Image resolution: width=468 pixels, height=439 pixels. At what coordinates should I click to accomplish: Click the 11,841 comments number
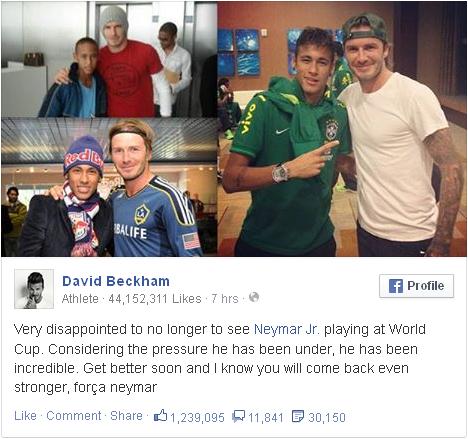coord(266,417)
